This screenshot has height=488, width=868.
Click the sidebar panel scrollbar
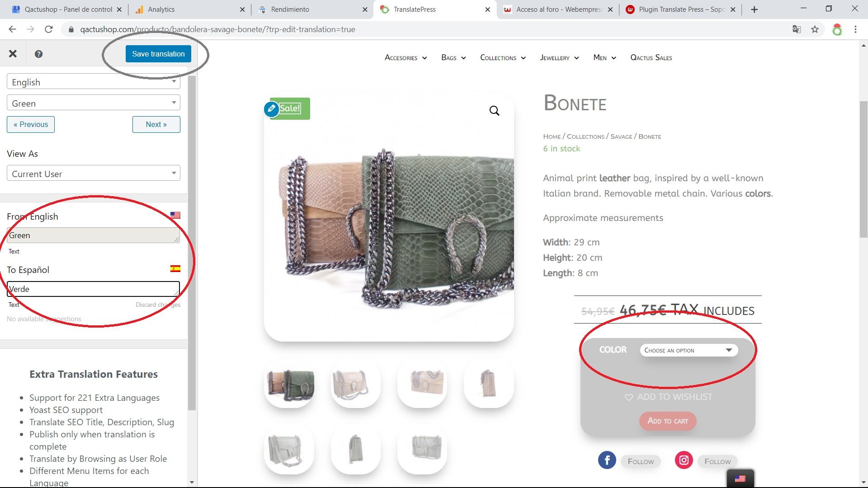point(192,244)
